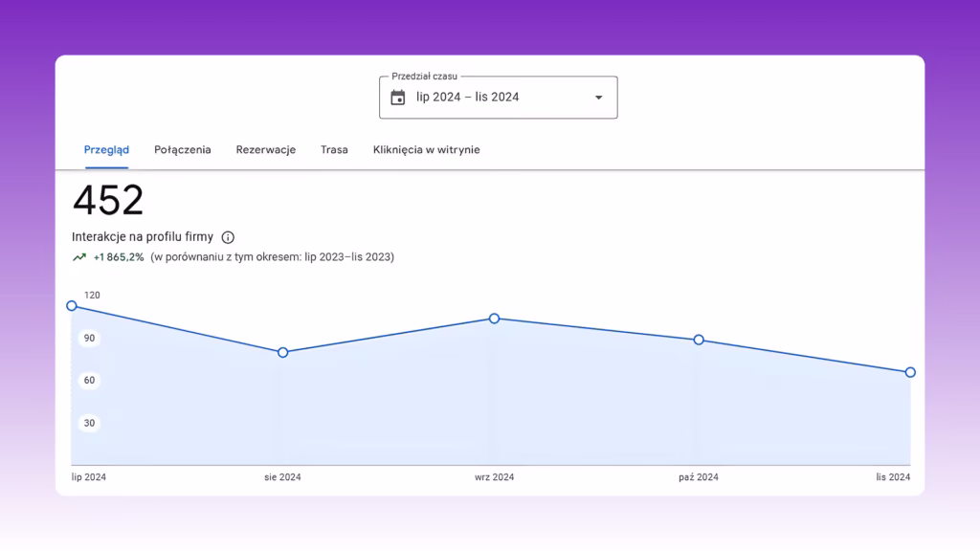Open the Kliknięcia w witrynie tab
The width and height of the screenshot is (980, 551).
click(426, 150)
